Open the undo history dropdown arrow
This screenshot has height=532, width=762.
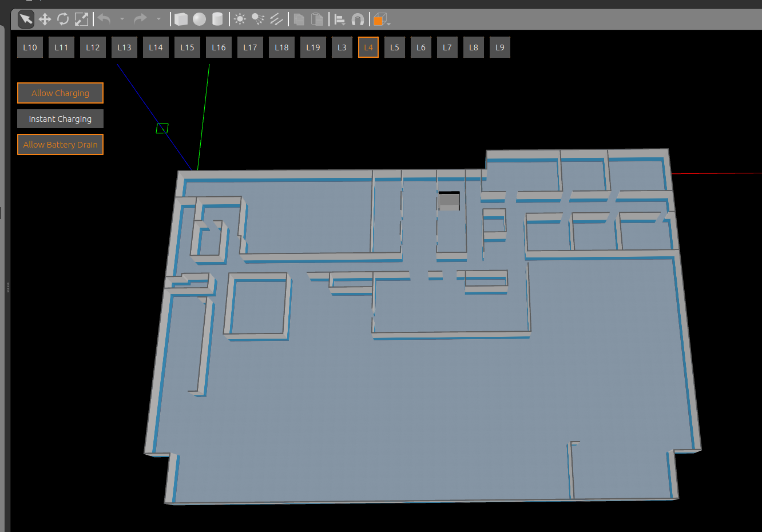(122, 19)
